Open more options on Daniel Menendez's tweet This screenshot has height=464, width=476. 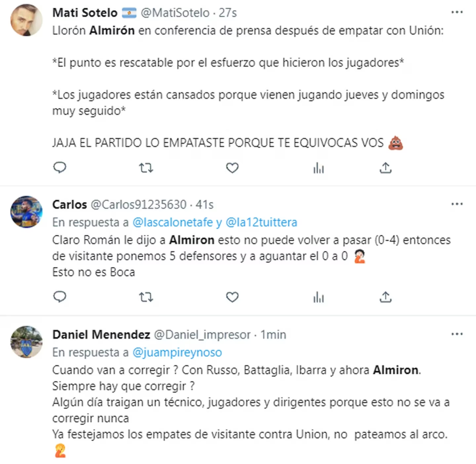coord(457,334)
